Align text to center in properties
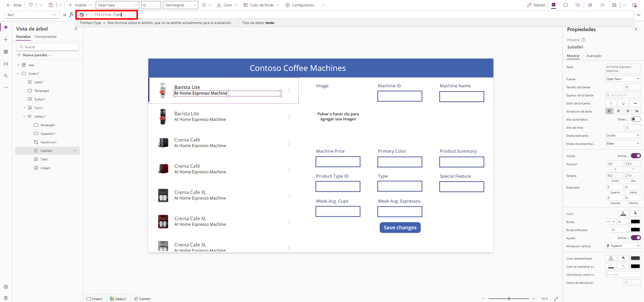This screenshot has height=302, width=644. pyautogui.click(x=618, y=111)
